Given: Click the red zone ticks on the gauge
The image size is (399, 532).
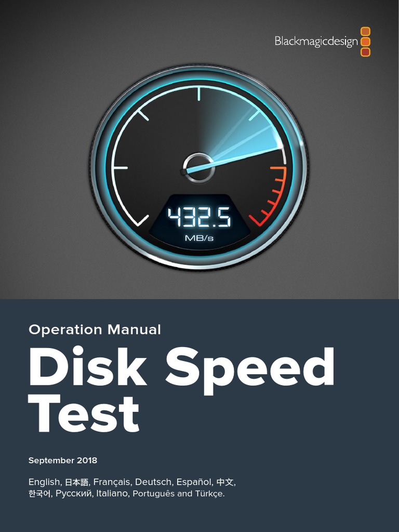Looking at the screenshot, I should (270, 196).
